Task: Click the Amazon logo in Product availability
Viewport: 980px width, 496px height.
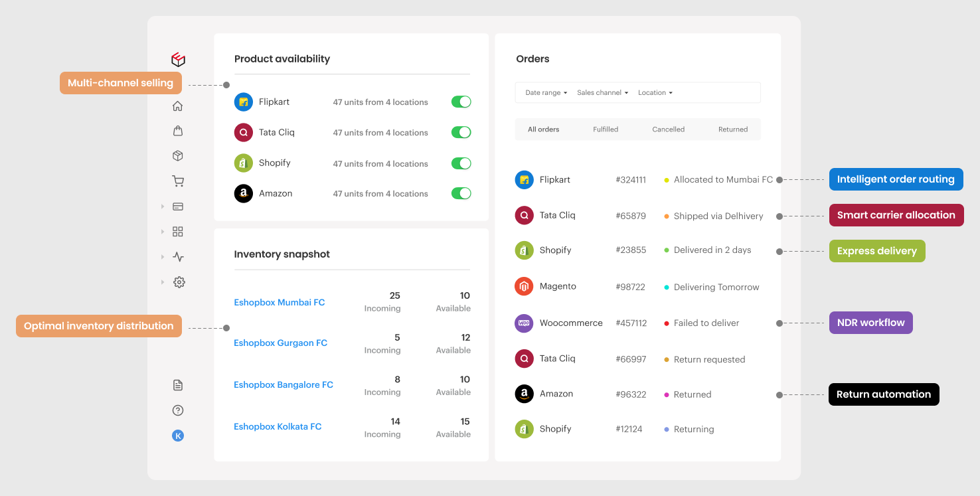Action: (244, 193)
